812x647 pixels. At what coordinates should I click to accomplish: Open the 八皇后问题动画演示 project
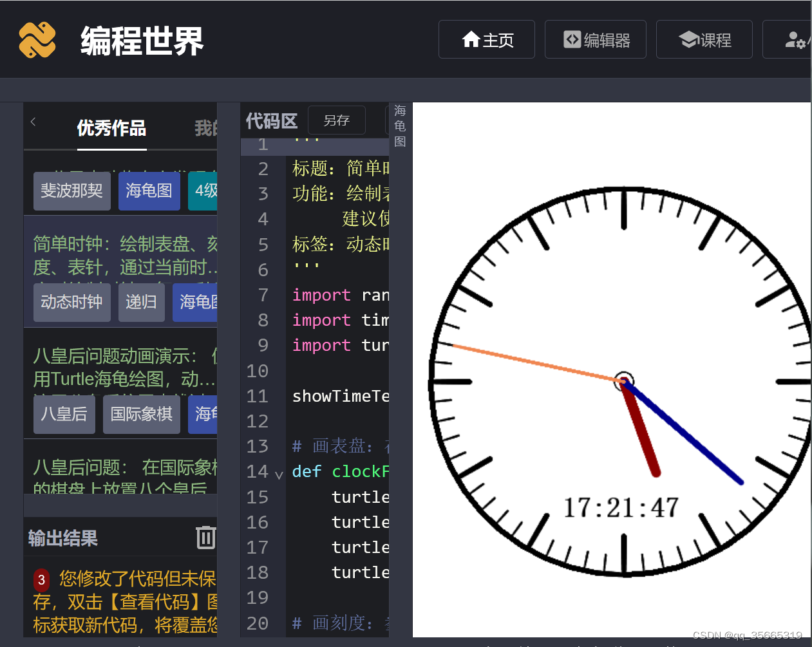125,367
